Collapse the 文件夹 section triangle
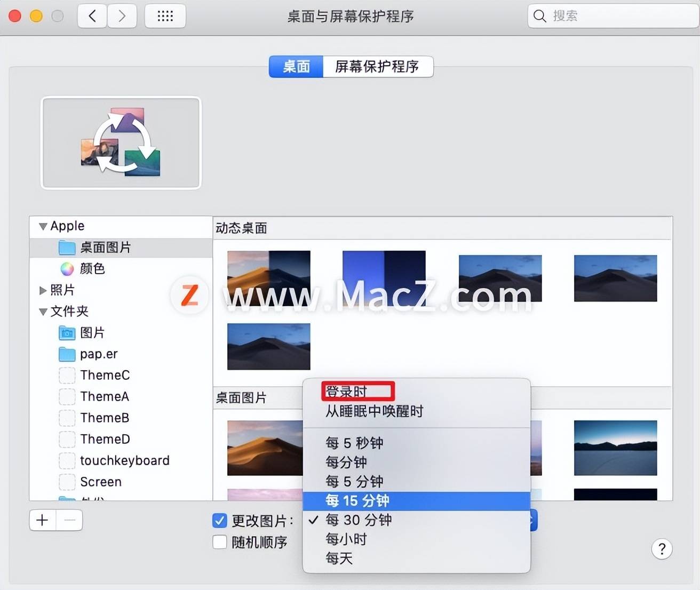 tap(43, 312)
